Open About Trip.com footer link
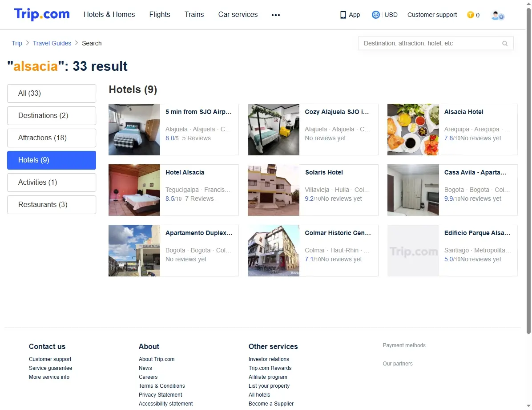 (x=157, y=359)
